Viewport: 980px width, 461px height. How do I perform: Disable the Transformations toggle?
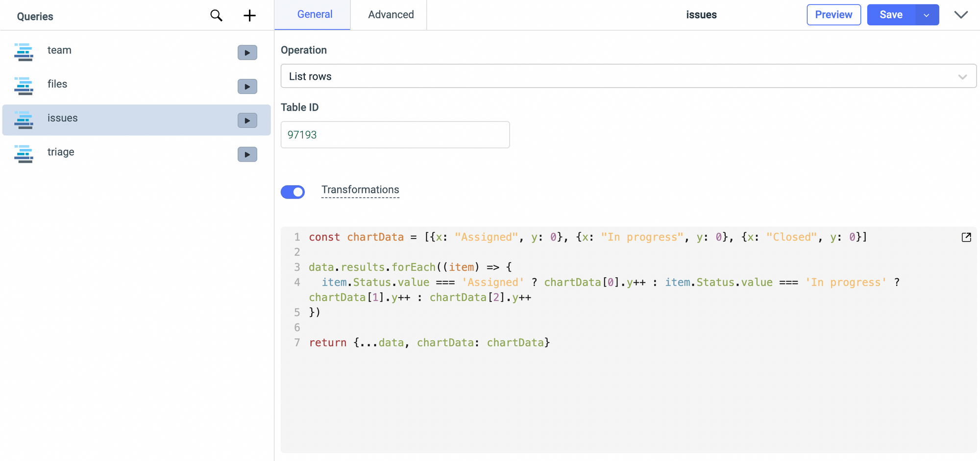click(293, 192)
